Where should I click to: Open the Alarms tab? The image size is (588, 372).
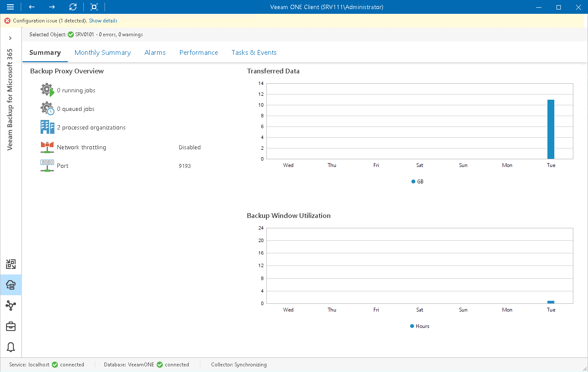click(x=155, y=53)
